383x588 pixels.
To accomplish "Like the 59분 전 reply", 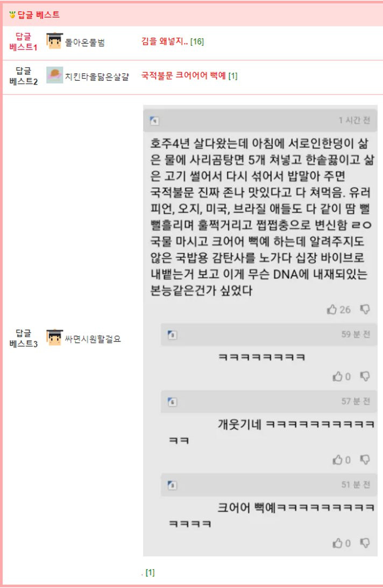I will pos(337,376).
